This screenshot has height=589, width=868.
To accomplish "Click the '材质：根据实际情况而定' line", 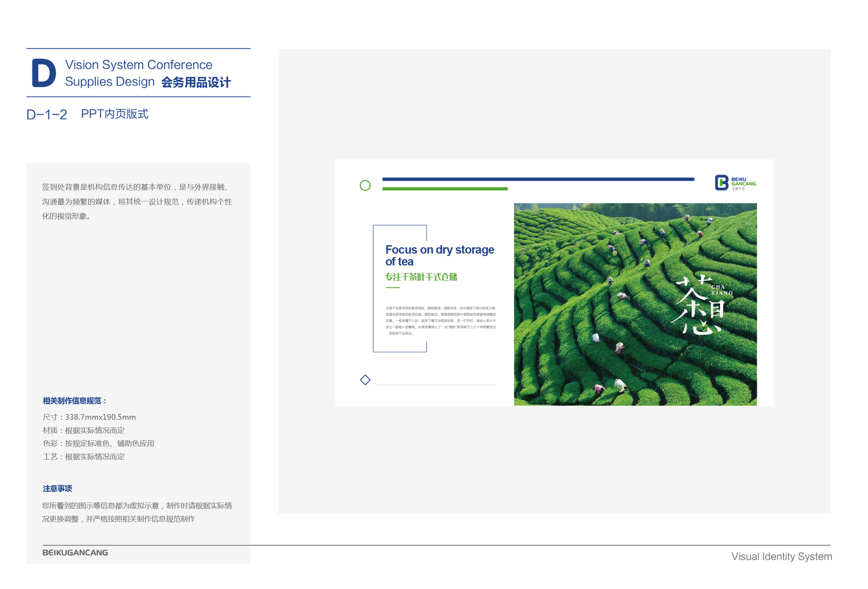I will click(83, 431).
